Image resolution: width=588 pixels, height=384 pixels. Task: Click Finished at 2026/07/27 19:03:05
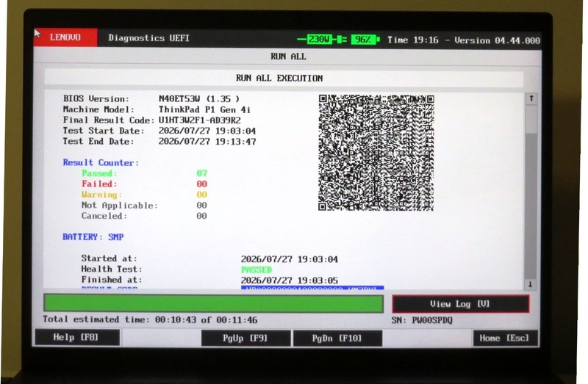(x=289, y=280)
